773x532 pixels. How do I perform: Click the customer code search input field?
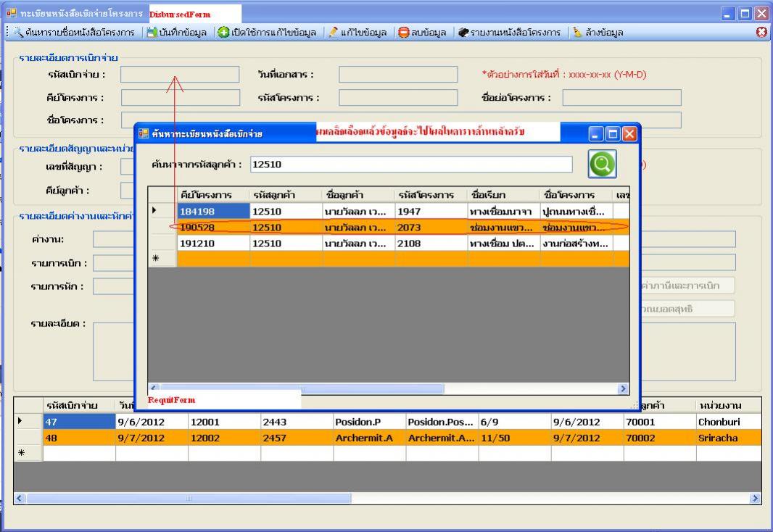[x=410, y=165]
